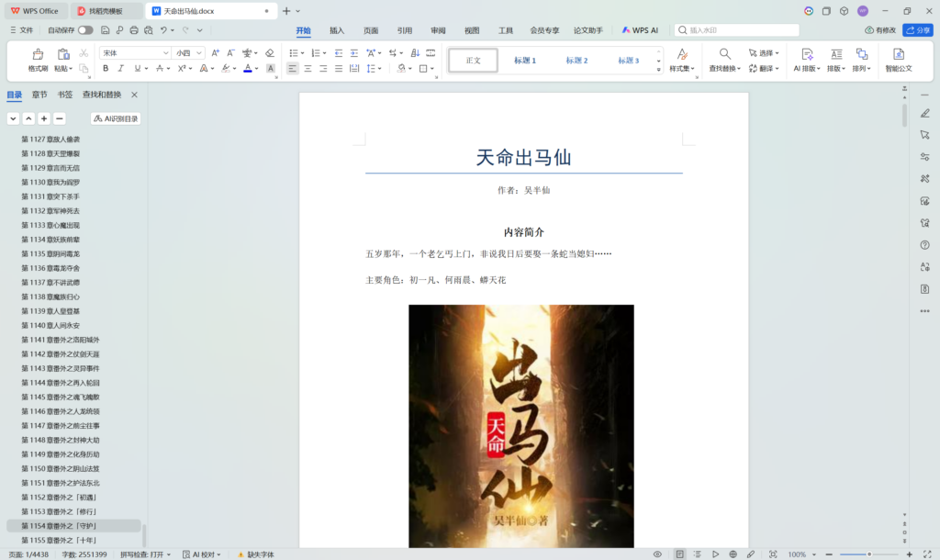Click the undo arrow icon
The height and width of the screenshot is (560, 940).
click(x=163, y=30)
